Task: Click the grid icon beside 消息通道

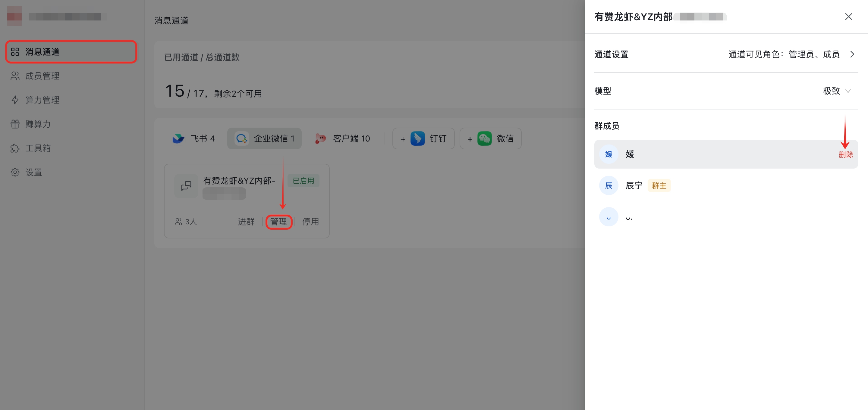Action: (x=15, y=51)
